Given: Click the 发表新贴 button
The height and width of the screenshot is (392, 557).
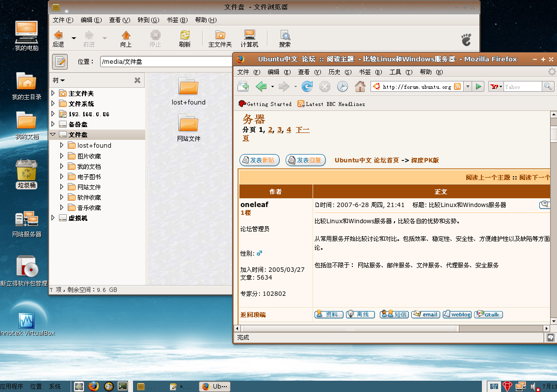Looking at the screenshot, I should [x=260, y=160].
